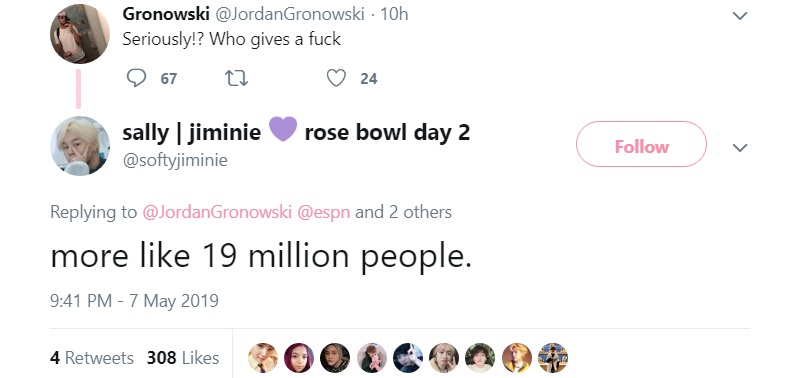
Task: Show the 'and 2 others' reply recipients
Action: [403, 212]
